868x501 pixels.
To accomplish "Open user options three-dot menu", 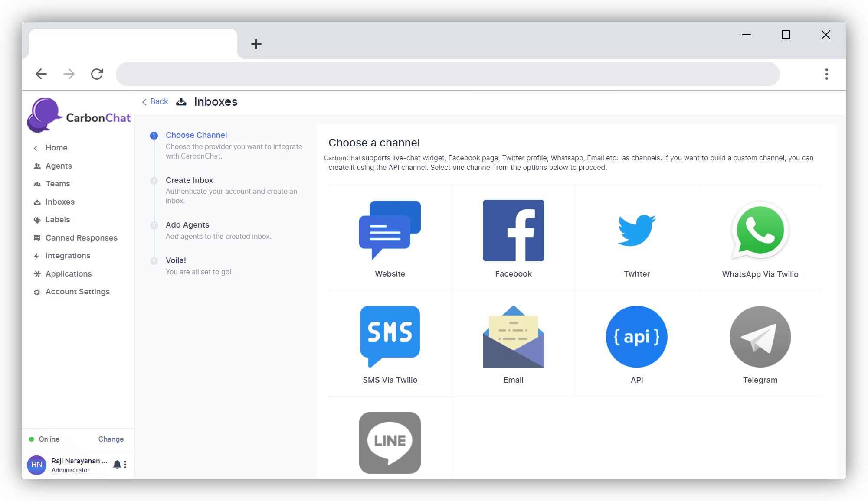I will (125, 465).
